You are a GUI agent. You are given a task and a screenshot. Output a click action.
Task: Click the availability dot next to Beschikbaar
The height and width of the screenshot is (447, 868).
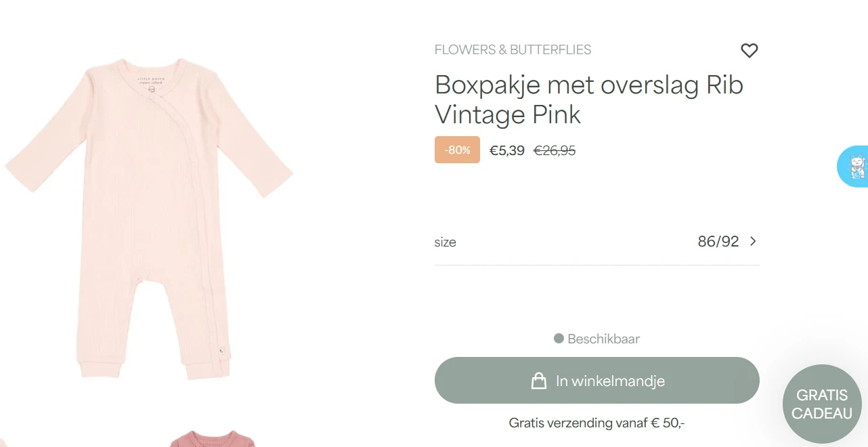(557, 339)
